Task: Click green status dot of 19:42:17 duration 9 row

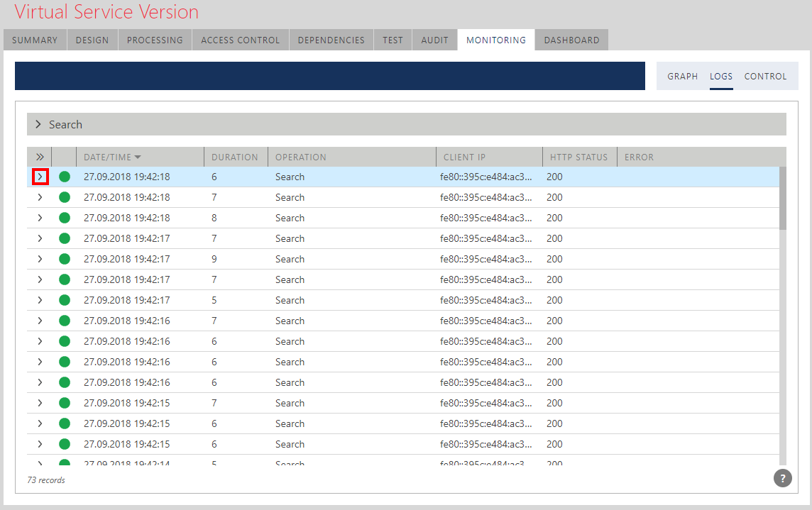Action: pos(65,259)
